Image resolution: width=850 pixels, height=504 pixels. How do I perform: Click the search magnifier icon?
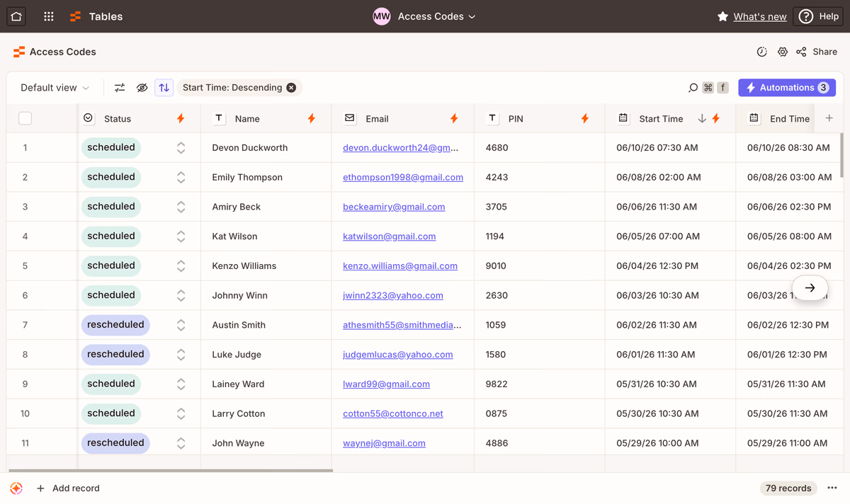[693, 88]
